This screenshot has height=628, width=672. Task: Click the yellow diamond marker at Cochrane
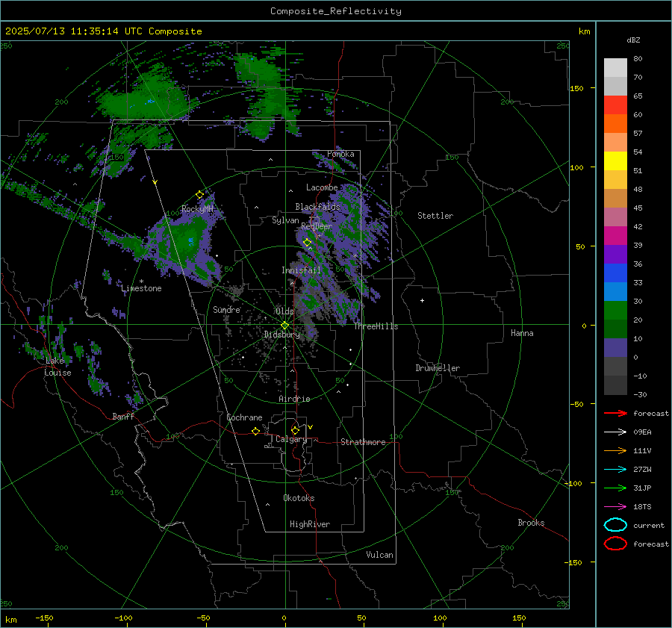pos(255,431)
